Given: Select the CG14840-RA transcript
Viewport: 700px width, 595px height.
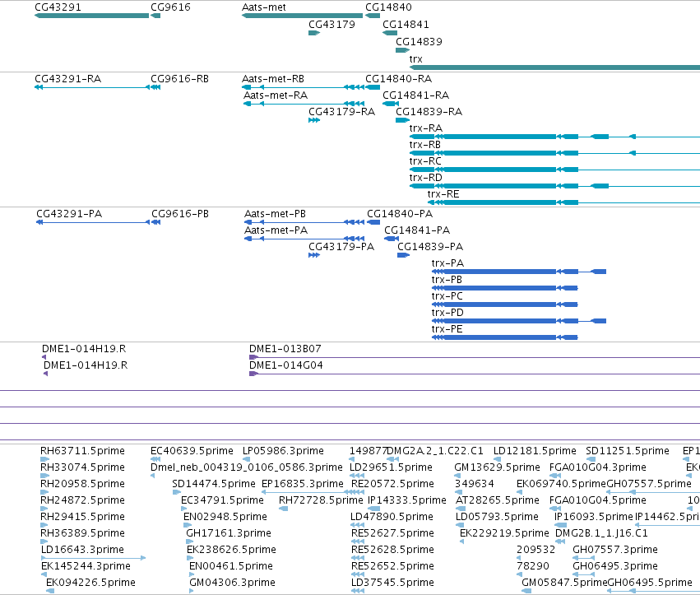Looking at the screenshot, I should 373,87.
